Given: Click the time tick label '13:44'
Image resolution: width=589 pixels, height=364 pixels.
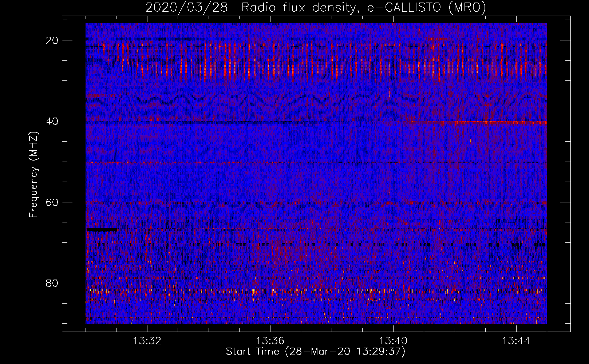Looking at the screenshot, I should pyautogui.click(x=516, y=341).
